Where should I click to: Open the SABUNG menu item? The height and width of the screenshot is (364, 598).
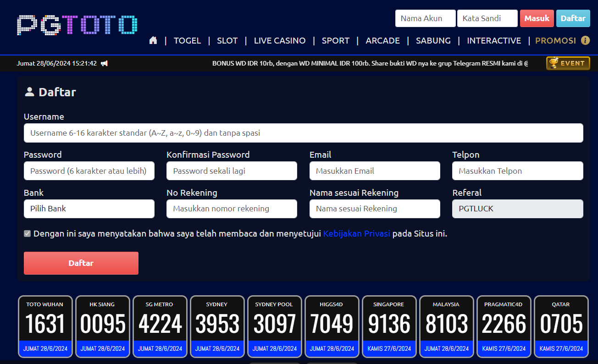coord(433,40)
